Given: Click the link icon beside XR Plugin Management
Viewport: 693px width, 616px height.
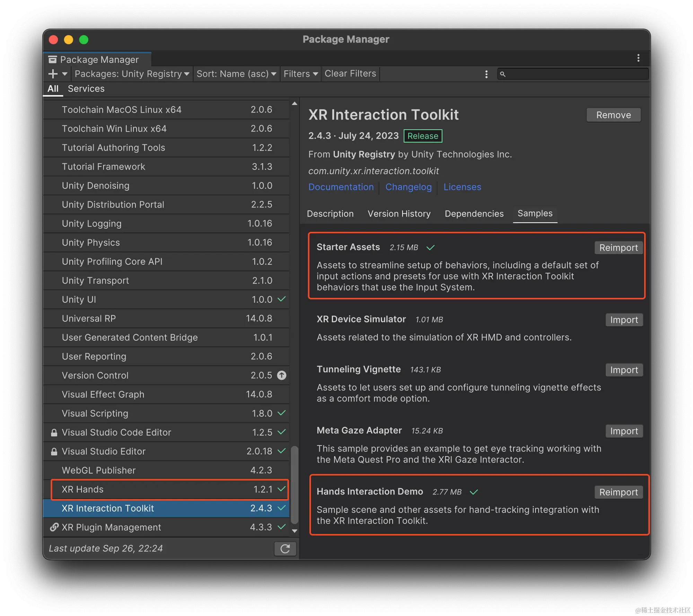Looking at the screenshot, I should pos(54,527).
